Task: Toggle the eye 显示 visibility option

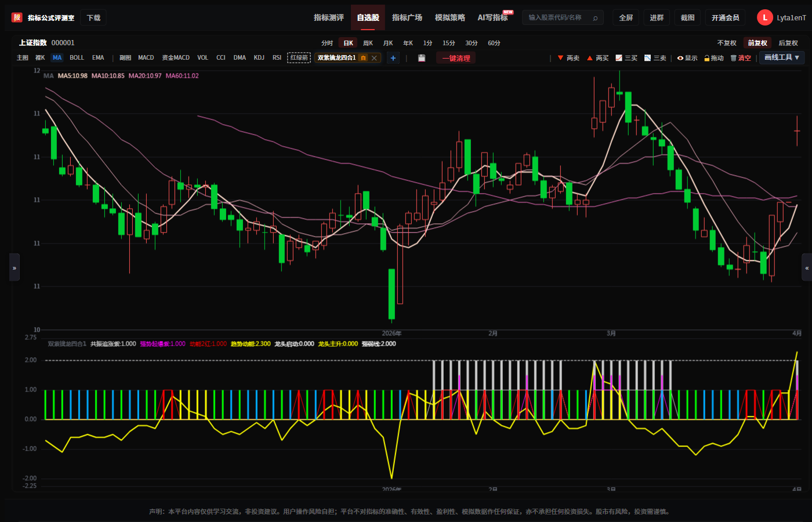Action: 687,58
